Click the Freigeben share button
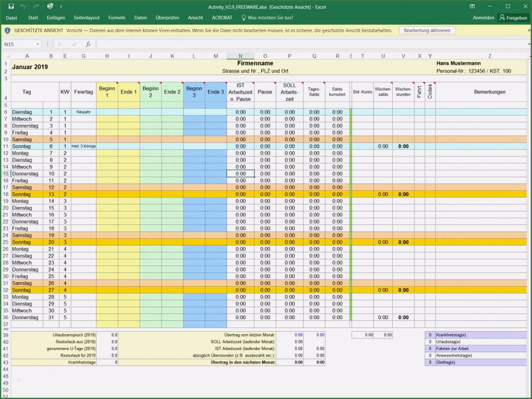 tap(514, 18)
